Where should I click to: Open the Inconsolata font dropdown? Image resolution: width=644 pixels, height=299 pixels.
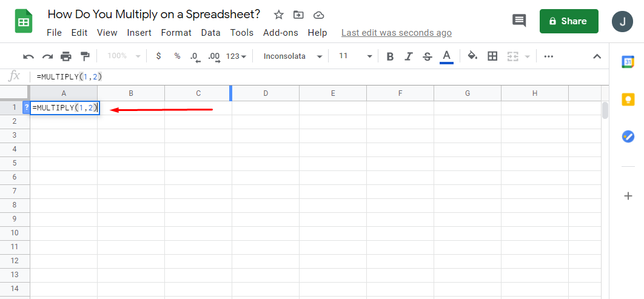coord(292,56)
